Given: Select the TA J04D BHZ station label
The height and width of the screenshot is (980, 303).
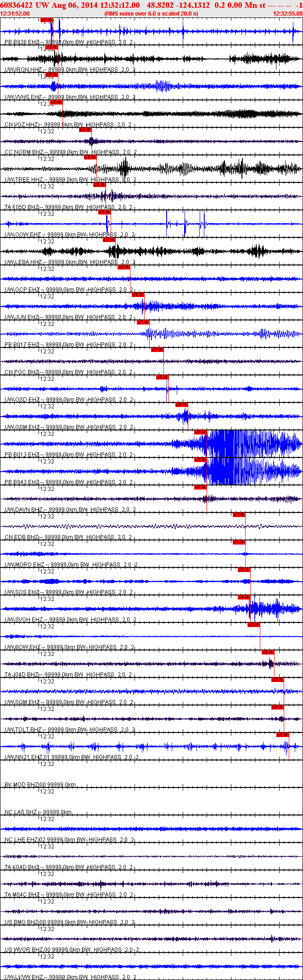Looking at the screenshot, I should coord(22,674).
